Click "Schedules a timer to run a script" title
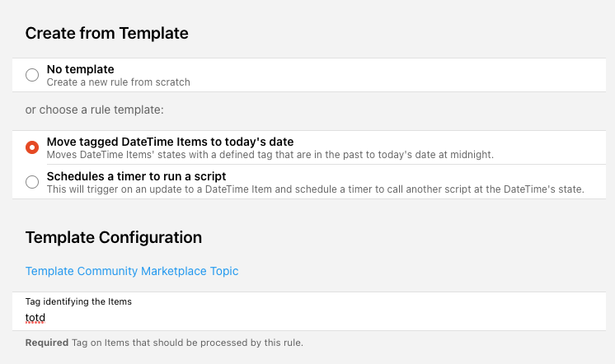615x364 pixels. tap(136, 176)
